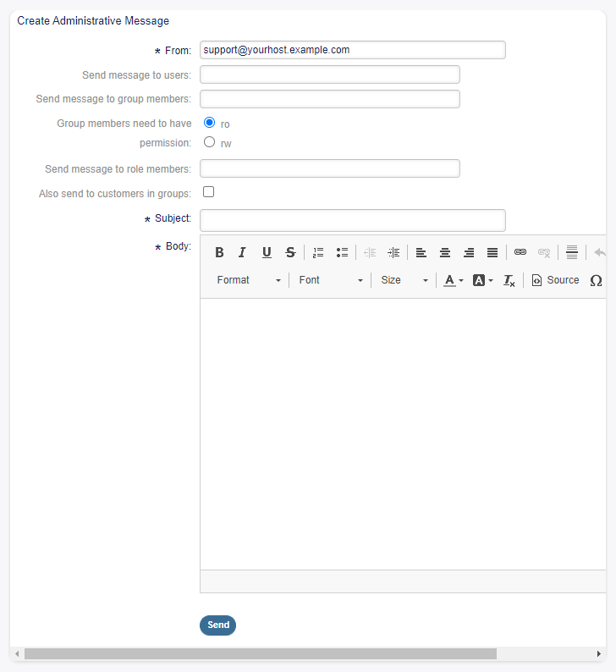Focus the Send message to users field

click(x=330, y=74)
